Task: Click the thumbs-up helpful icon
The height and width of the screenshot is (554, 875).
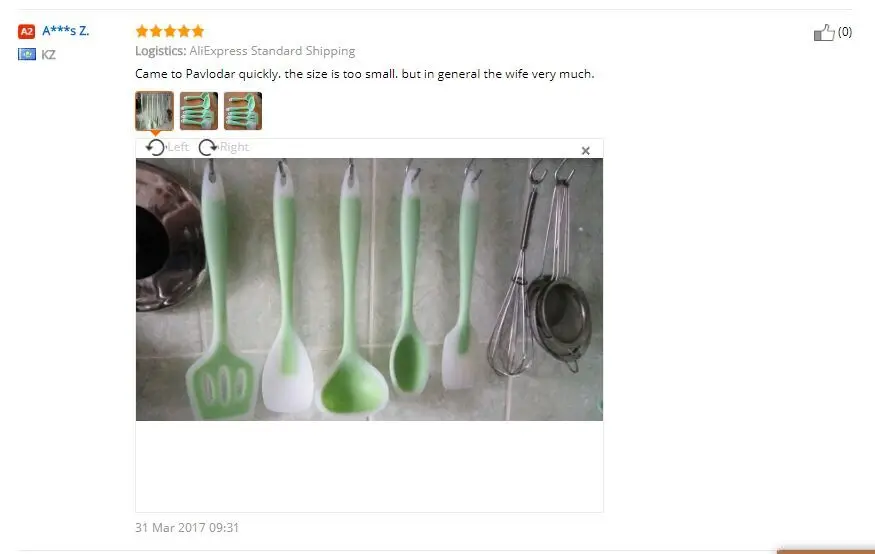Action: coord(824,32)
